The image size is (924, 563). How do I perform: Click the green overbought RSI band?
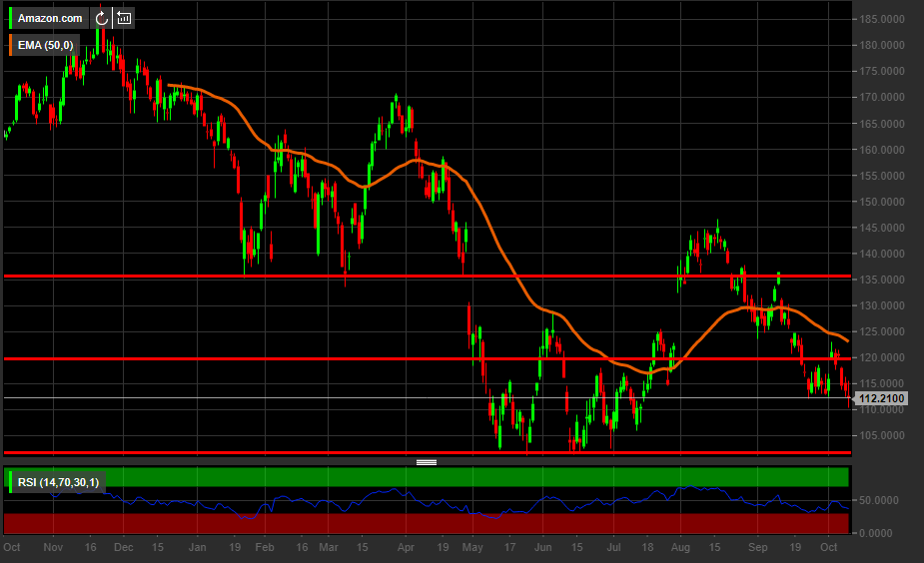pyautogui.click(x=499, y=476)
